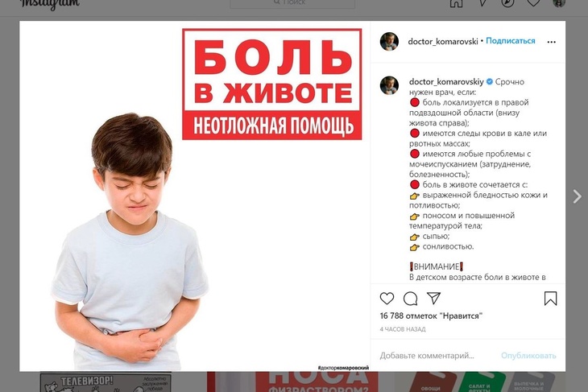This screenshot has height=392, width=588.
Task: Click the Instagram logo
Action: (49, 4)
